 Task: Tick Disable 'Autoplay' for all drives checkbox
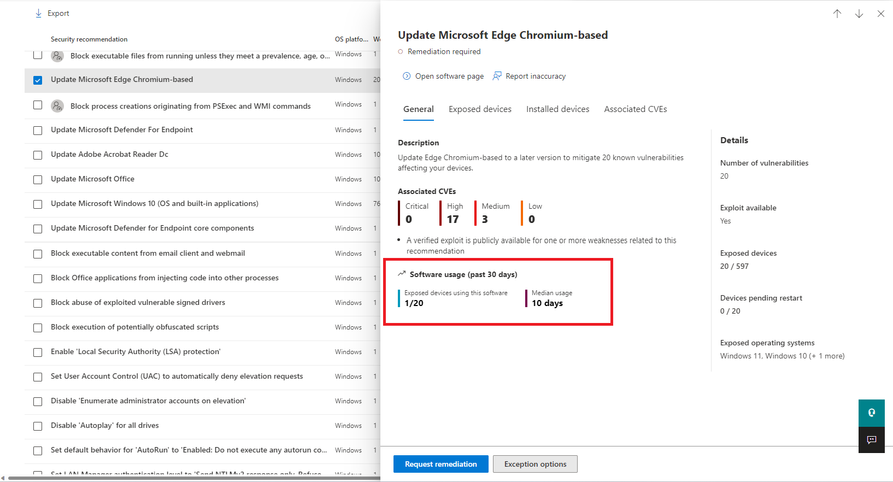(38, 426)
